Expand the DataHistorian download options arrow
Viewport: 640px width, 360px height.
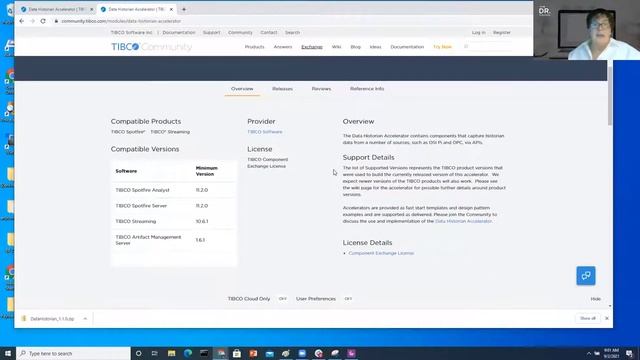85,318
